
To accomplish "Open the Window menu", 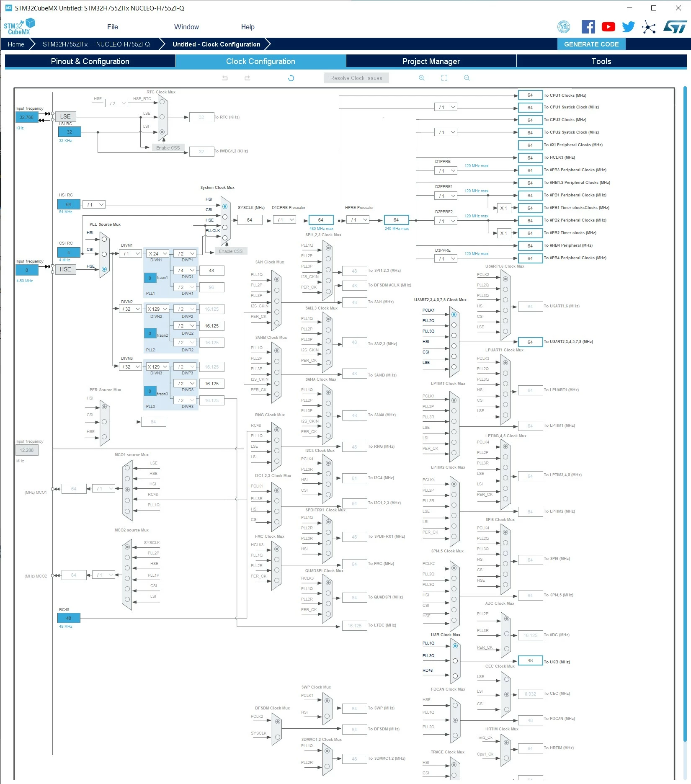I will pos(186,27).
